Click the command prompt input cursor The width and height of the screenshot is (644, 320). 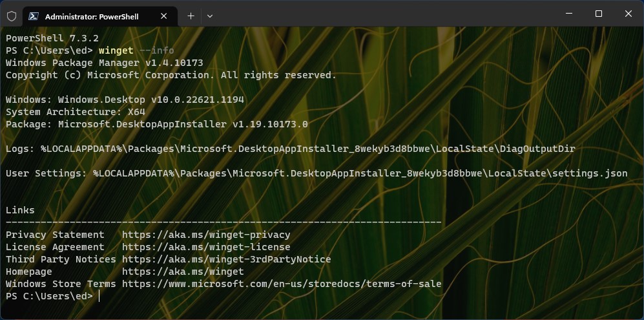[99, 296]
